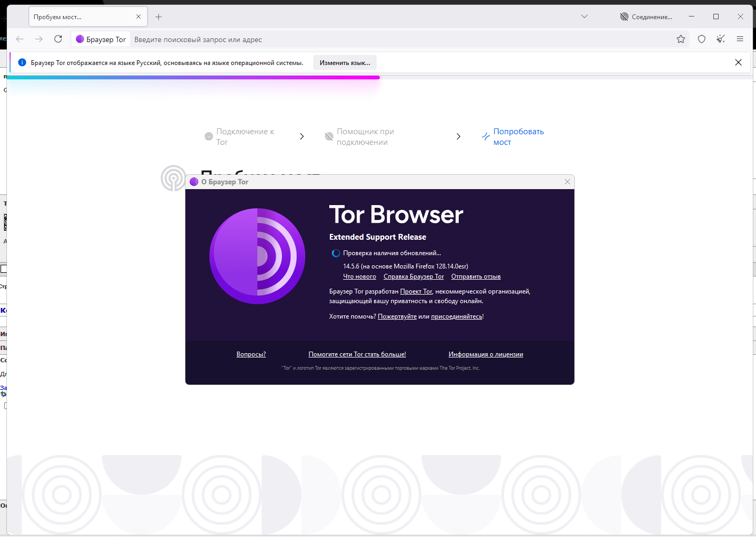This screenshot has width=756, height=537.
Task: Click the "Браузер Tor" identity box
Action: tap(101, 39)
